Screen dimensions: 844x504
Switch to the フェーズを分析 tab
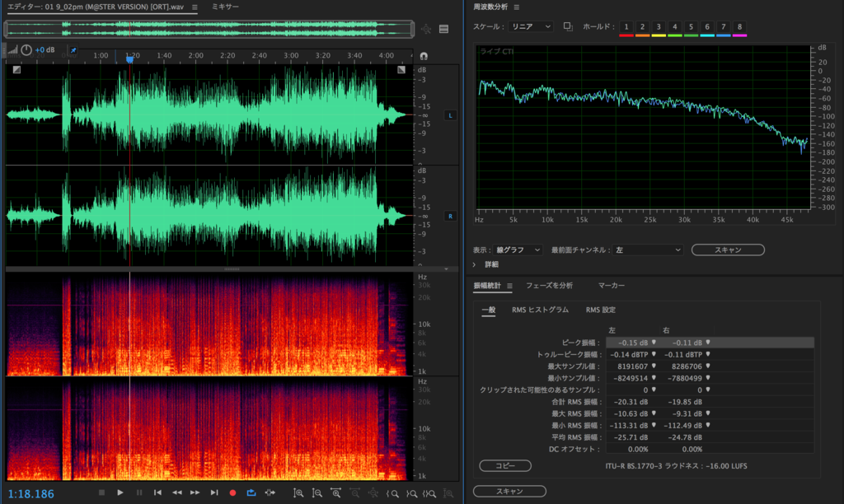[x=549, y=286]
